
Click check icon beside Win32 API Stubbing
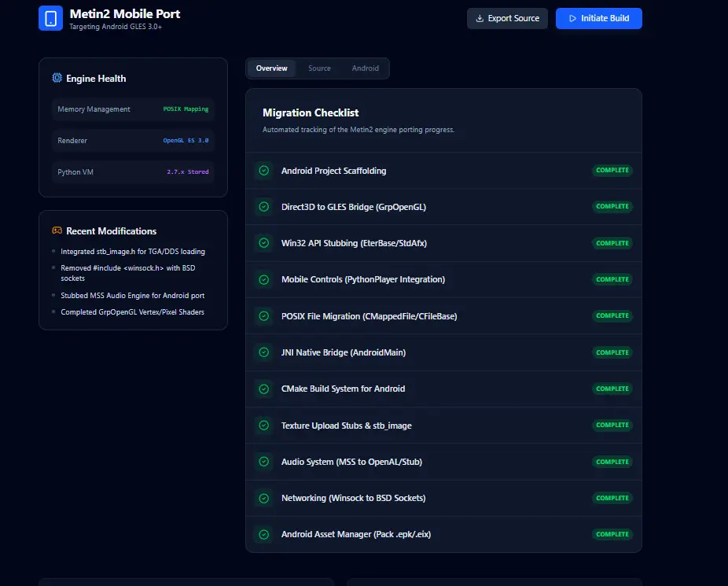click(263, 243)
